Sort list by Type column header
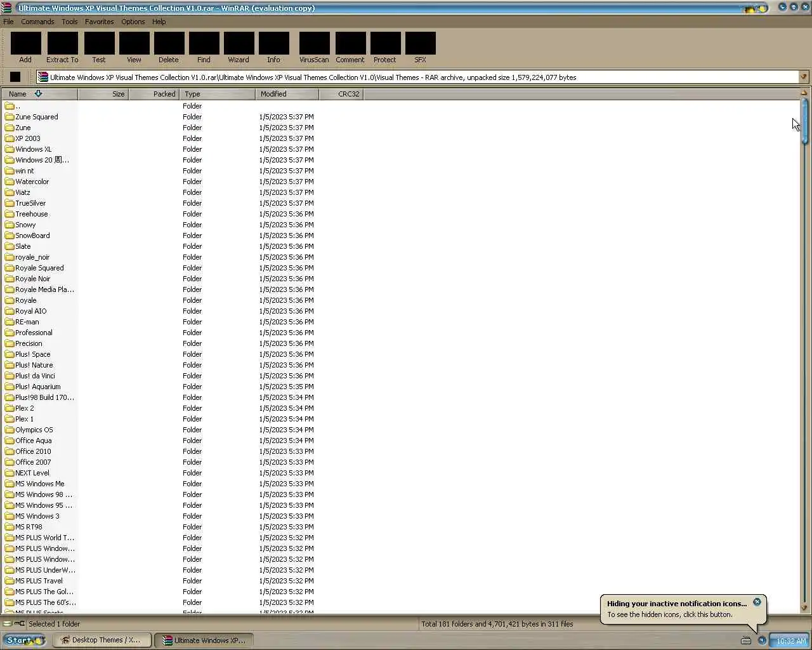 tap(217, 94)
